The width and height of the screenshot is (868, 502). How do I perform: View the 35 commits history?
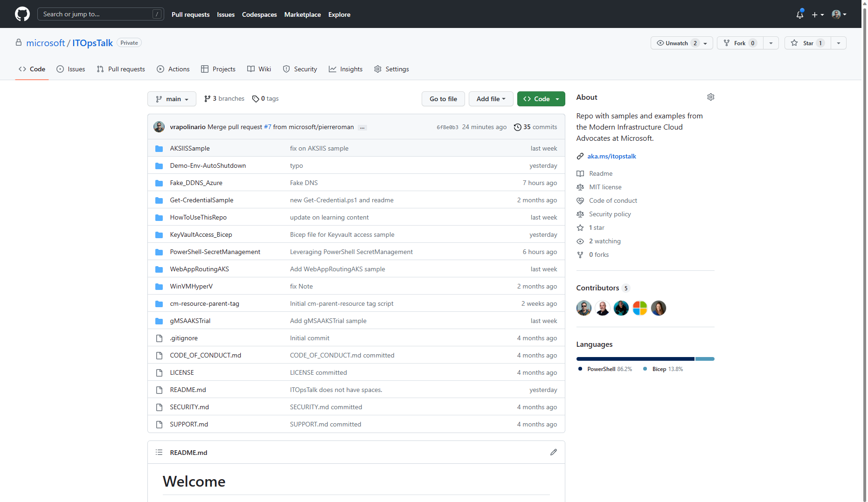tap(535, 127)
